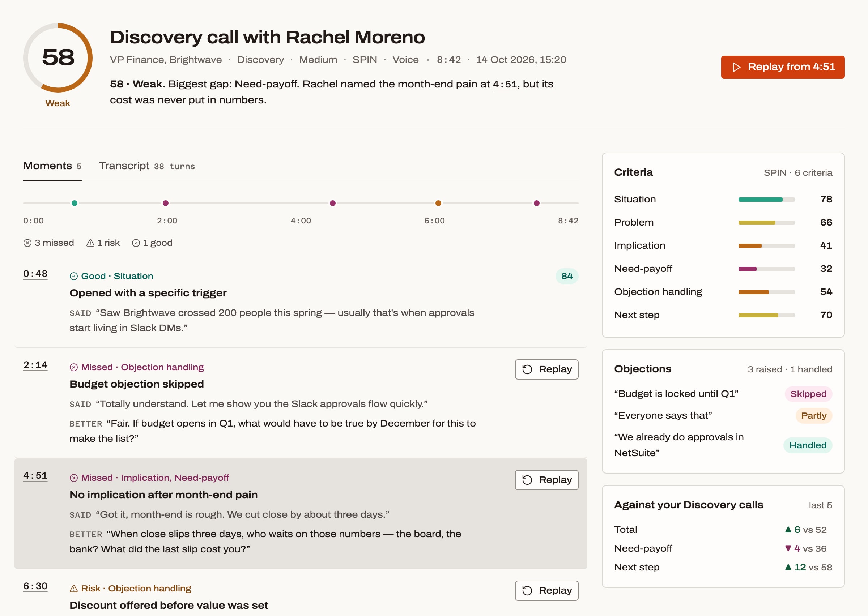Image resolution: width=868 pixels, height=616 pixels.
Task: Click the Objection handling criteria label
Action: (x=658, y=292)
